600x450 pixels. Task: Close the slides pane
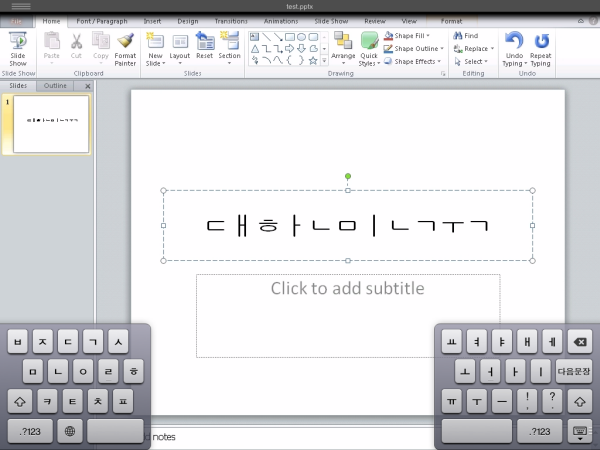coord(88,86)
